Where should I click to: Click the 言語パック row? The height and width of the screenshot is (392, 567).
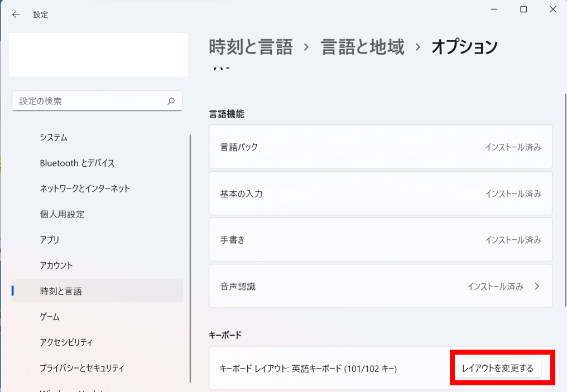coord(381,147)
